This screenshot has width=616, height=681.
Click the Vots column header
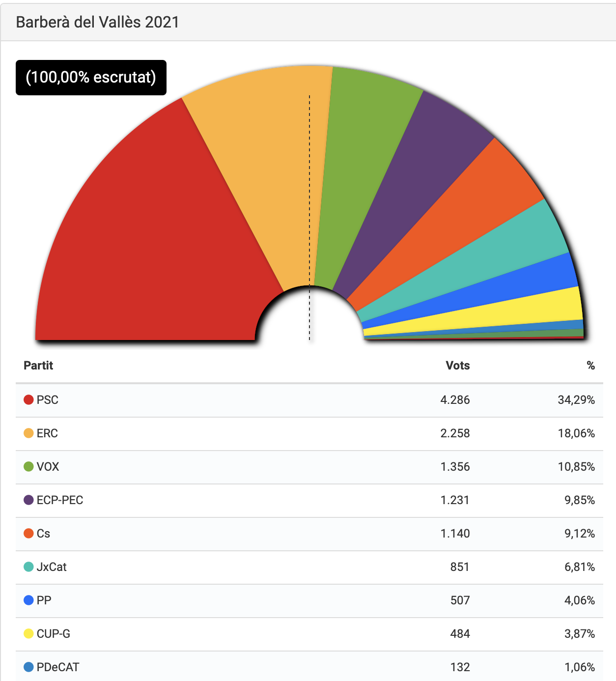click(457, 366)
